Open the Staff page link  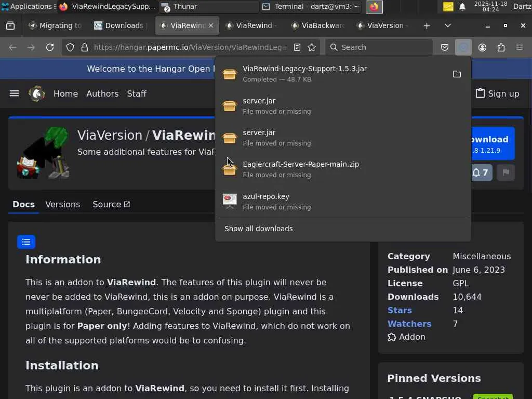tap(137, 94)
